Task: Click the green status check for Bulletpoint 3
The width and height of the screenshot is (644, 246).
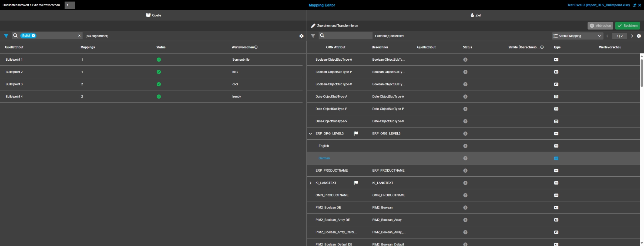Action: [159, 84]
